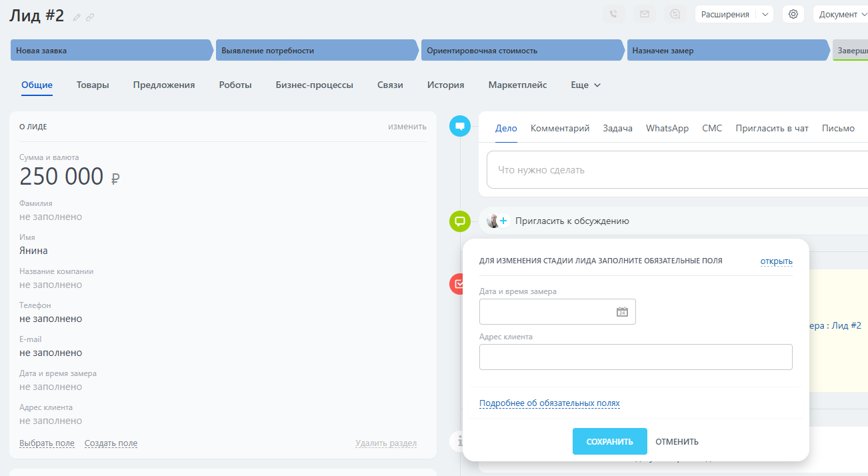Switch to the История tab
Screen dimensions: 868x476
click(446, 85)
